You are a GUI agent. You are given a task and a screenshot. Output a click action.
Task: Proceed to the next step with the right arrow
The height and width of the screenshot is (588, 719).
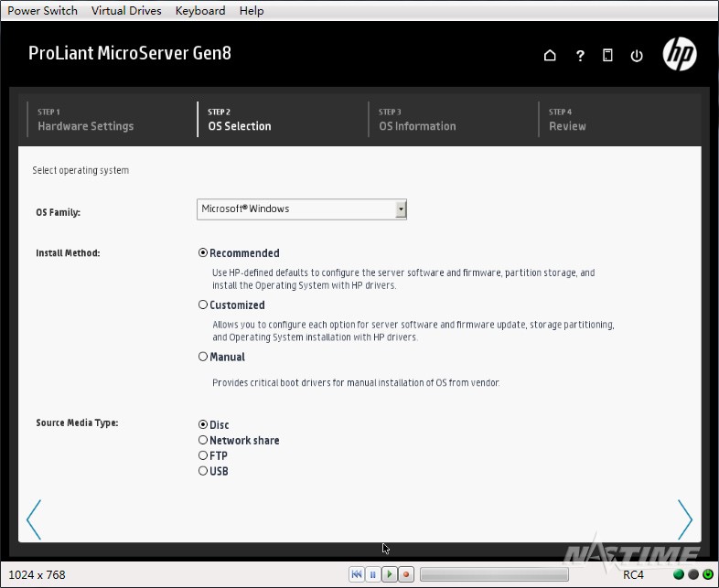pos(685,519)
